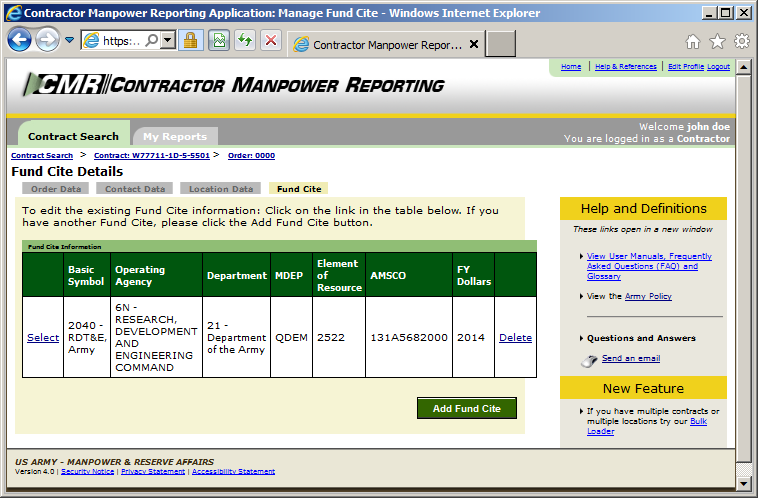Click the browser Back arrow button
This screenshot has width=758, height=498.
click(x=20, y=40)
